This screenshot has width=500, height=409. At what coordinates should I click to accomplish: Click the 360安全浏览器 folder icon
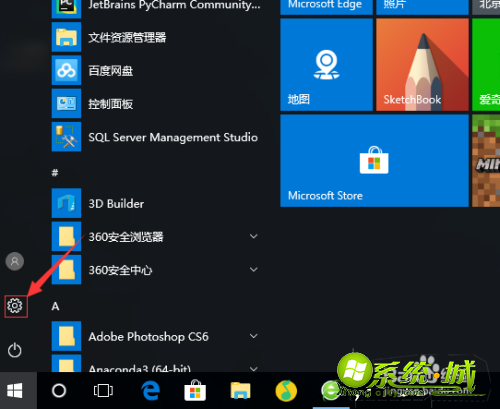66,236
